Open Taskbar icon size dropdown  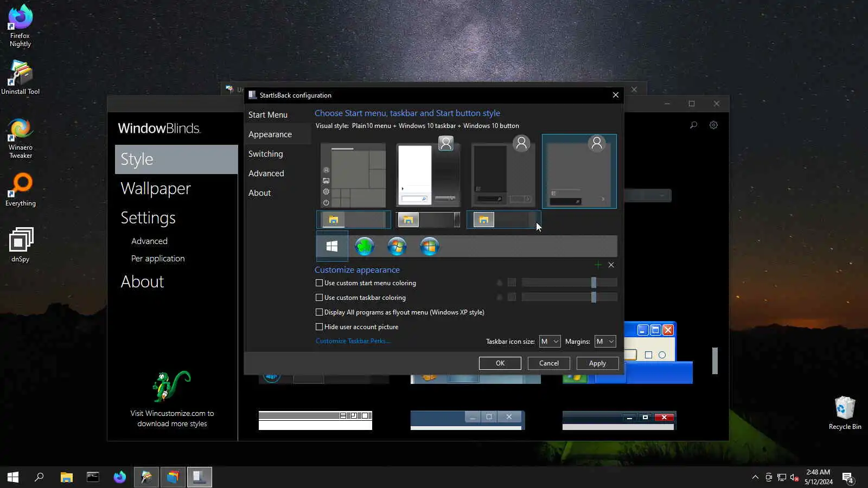pyautogui.click(x=550, y=342)
